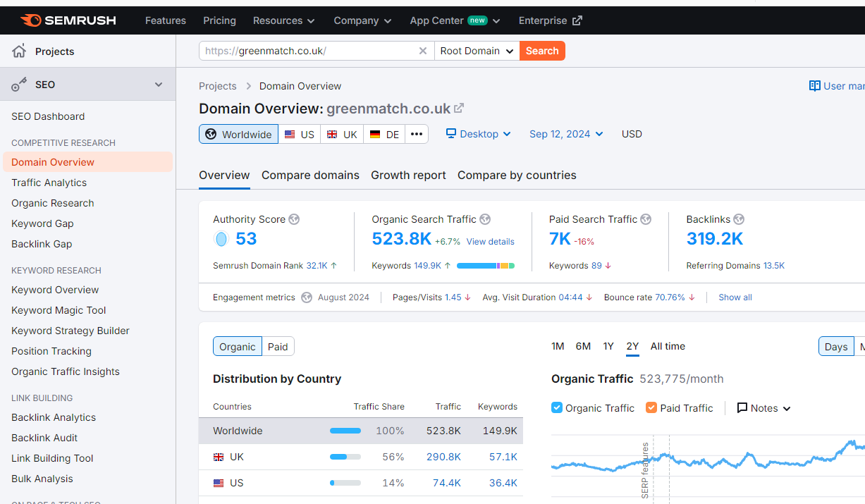Image resolution: width=865 pixels, height=504 pixels.
Task: Click the Semrush logo icon
Action: (31, 20)
